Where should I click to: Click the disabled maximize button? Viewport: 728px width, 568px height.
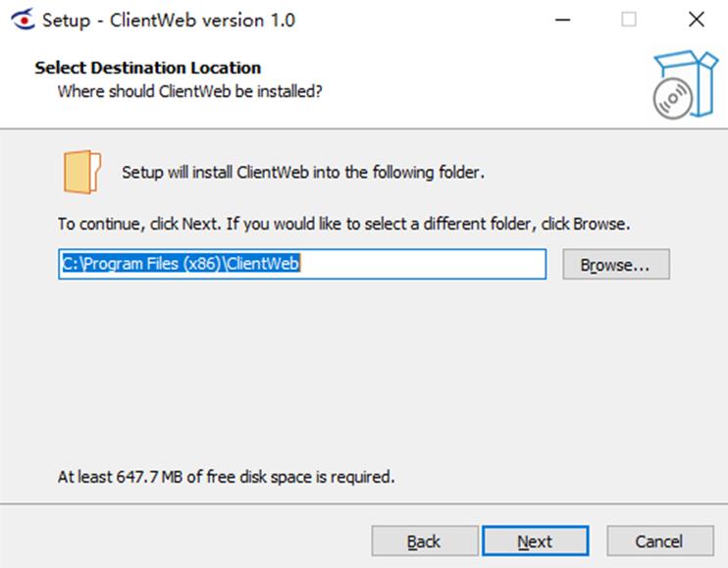click(629, 20)
